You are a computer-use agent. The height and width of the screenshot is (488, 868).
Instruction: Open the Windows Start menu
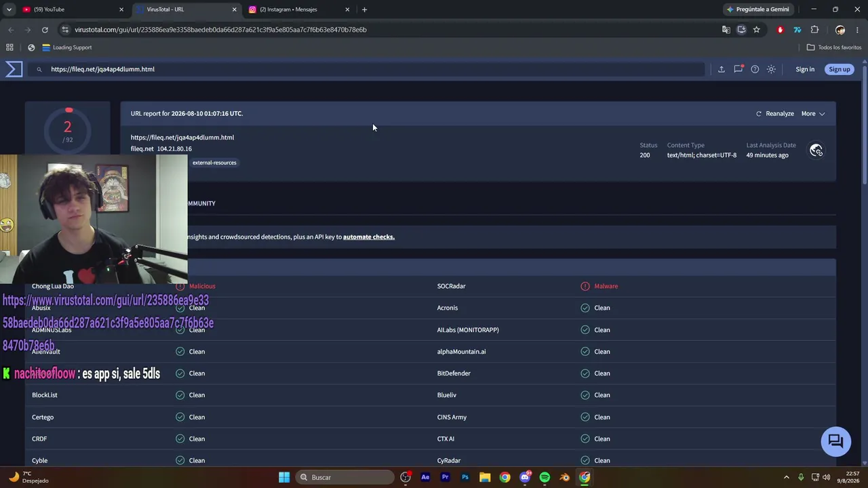[284, 477]
